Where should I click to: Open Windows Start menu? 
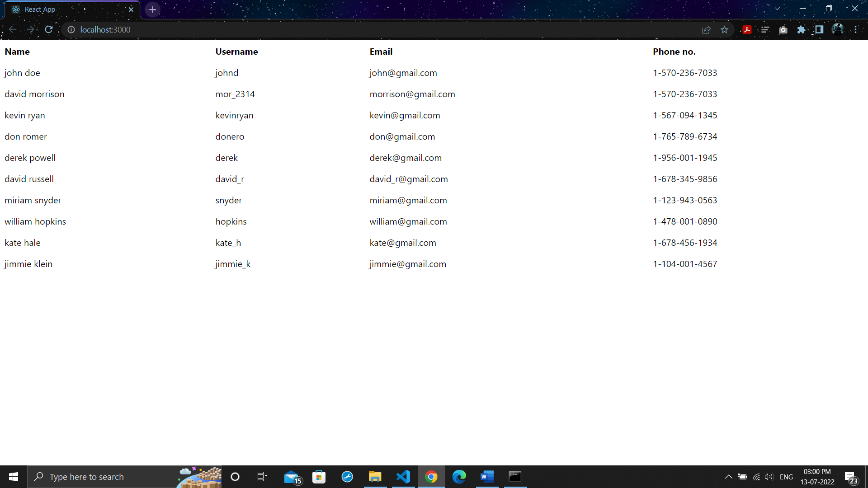pyautogui.click(x=14, y=477)
